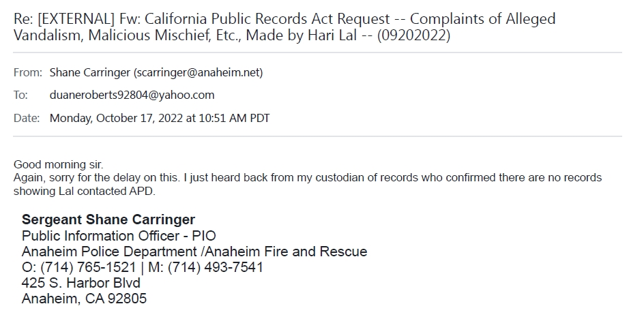Viewport: 644px width, 319px height.
Task: Click the [EXTERNAL] tag in subject
Action: point(67,18)
